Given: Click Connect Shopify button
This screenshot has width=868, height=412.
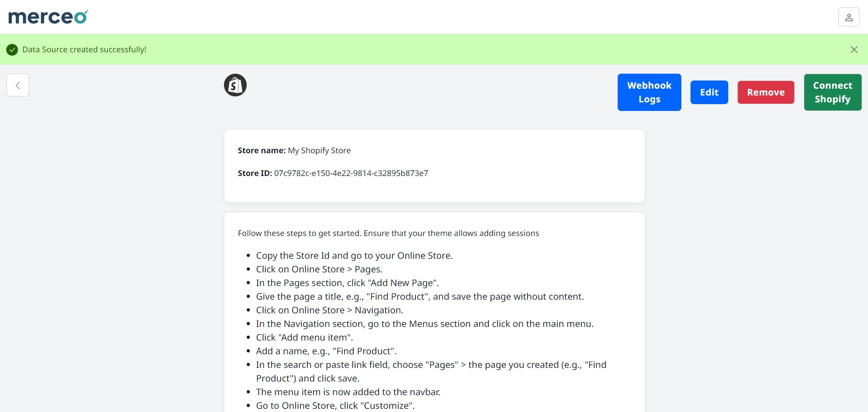Looking at the screenshot, I should click(x=832, y=92).
